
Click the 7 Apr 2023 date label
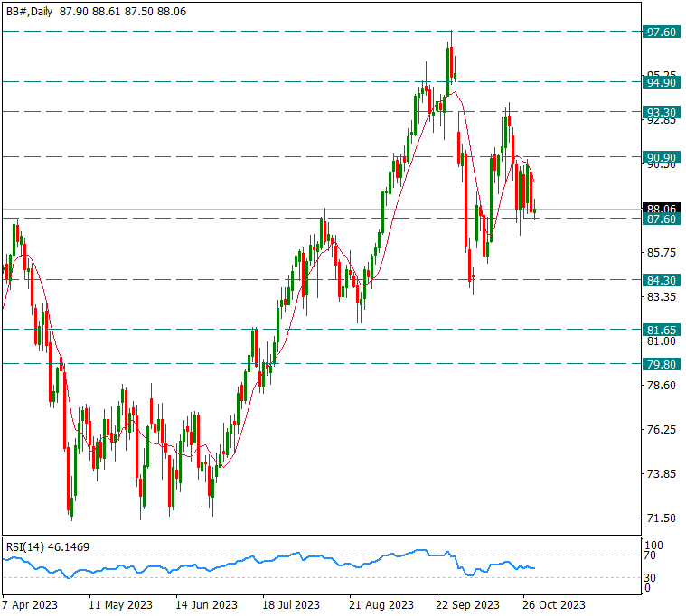coord(30,605)
